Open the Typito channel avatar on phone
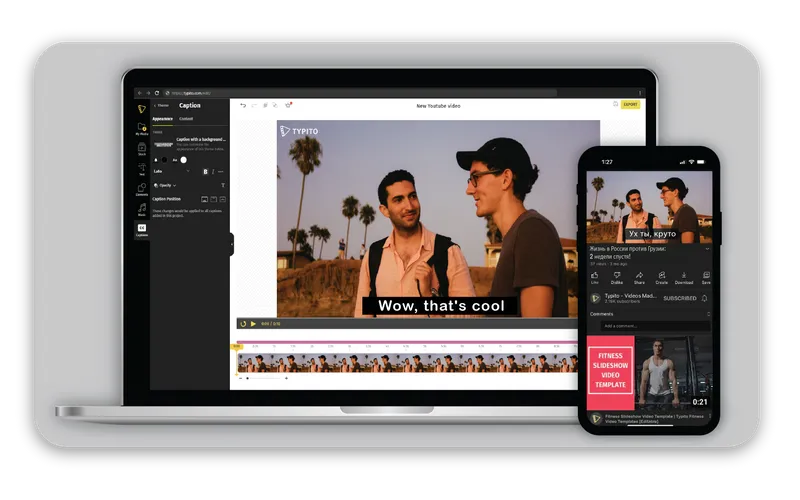Image resolution: width=800 pixels, height=500 pixels. [595, 298]
